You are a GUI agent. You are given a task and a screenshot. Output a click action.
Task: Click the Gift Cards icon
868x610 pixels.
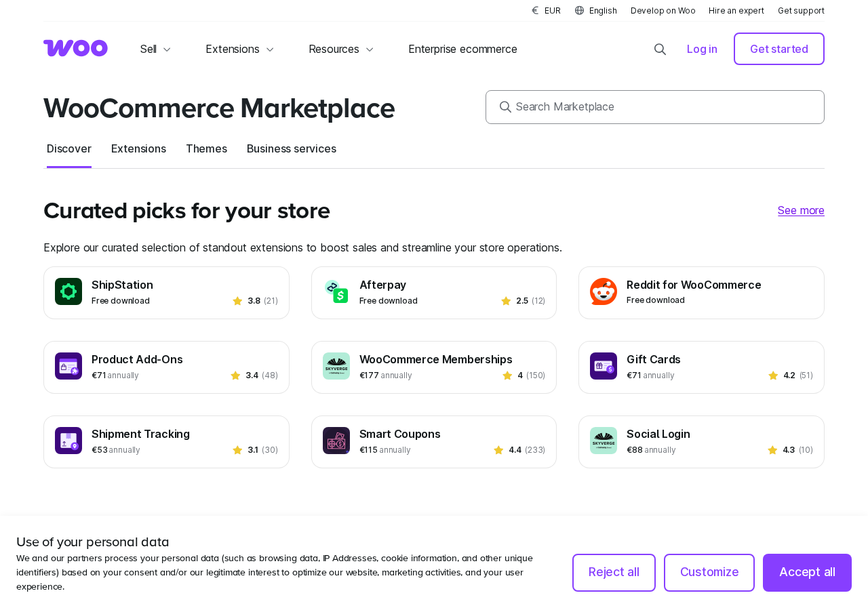point(604,366)
